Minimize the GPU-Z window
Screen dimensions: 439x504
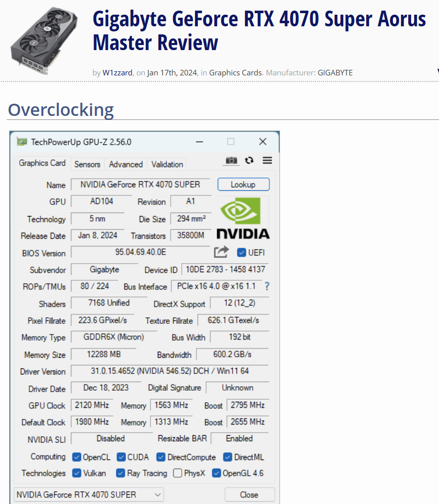click(x=199, y=142)
